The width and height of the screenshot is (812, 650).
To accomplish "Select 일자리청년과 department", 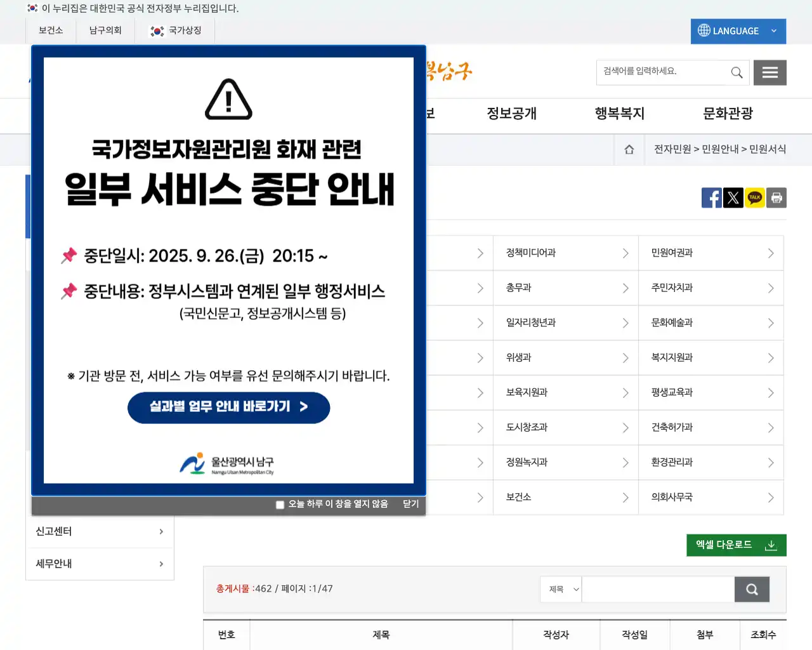I will [x=566, y=322].
